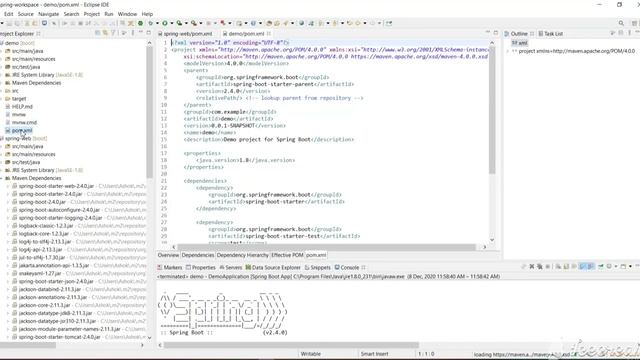Viewport: 640px width, 360px height.
Task: Open the Source menu
Action: coord(26,14)
